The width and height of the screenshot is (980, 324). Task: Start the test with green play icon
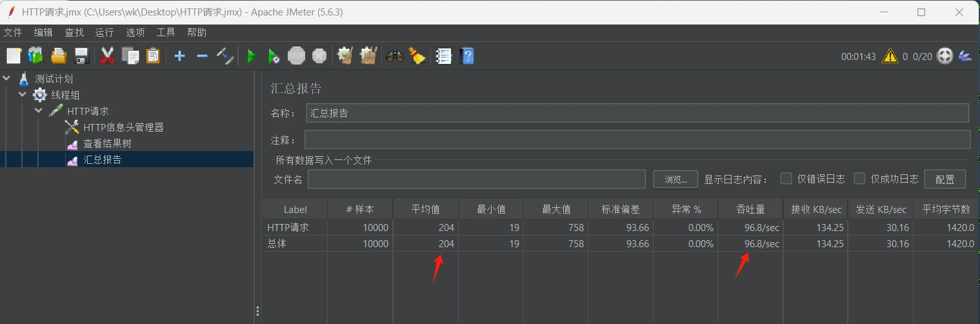coord(252,56)
